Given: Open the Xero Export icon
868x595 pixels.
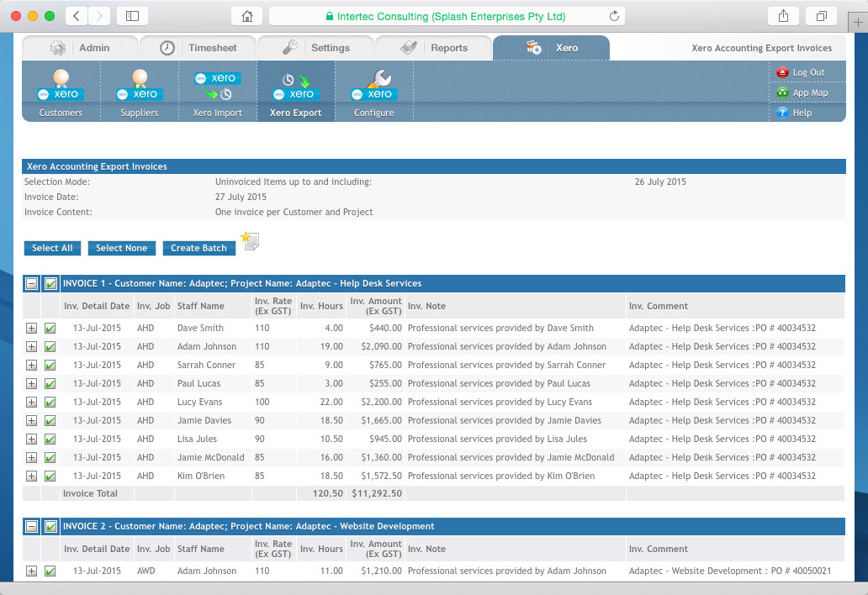Looking at the screenshot, I should [x=295, y=87].
